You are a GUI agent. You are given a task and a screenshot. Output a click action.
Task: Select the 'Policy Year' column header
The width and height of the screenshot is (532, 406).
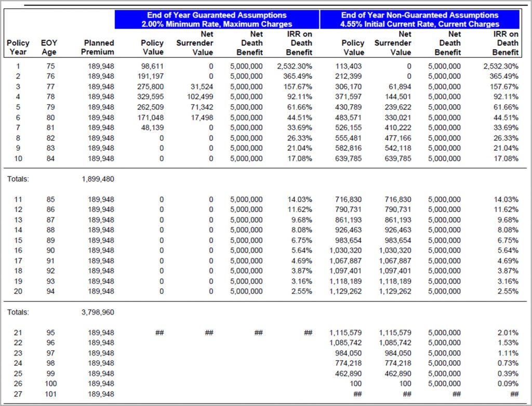point(18,47)
